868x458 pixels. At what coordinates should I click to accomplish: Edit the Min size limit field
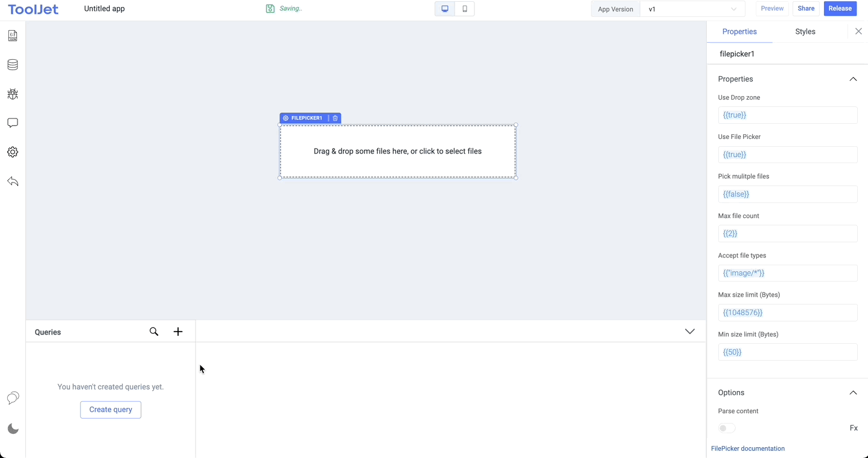(x=788, y=352)
